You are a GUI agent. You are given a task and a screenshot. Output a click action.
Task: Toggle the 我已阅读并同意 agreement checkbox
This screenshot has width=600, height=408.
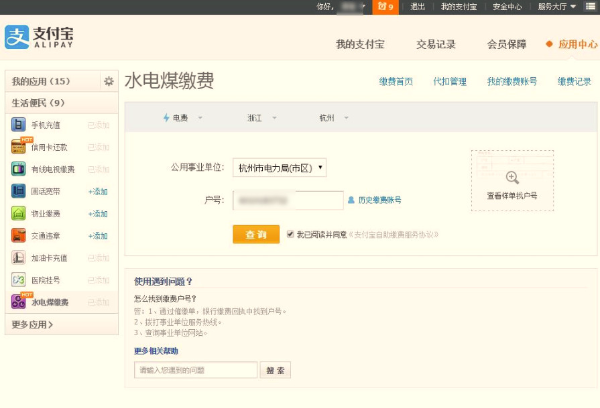click(x=290, y=234)
